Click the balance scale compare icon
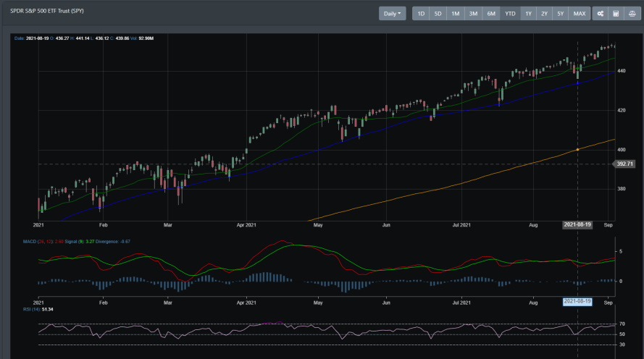 632,14
